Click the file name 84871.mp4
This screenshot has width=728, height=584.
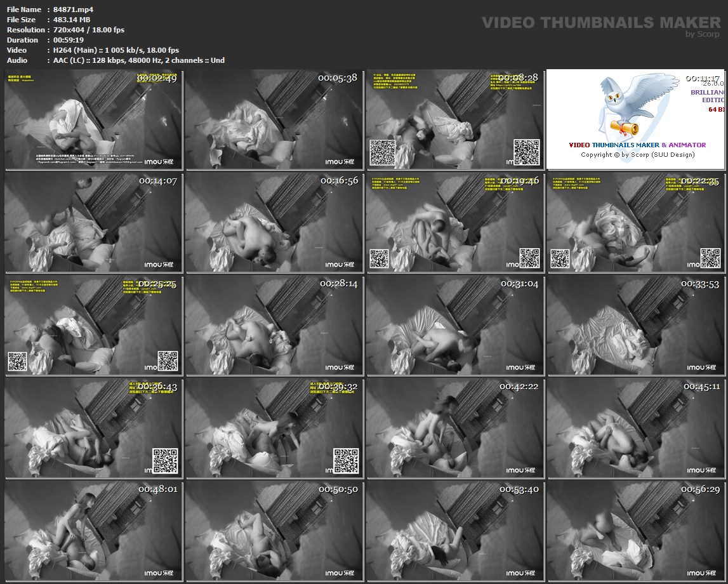click(74, 10)
